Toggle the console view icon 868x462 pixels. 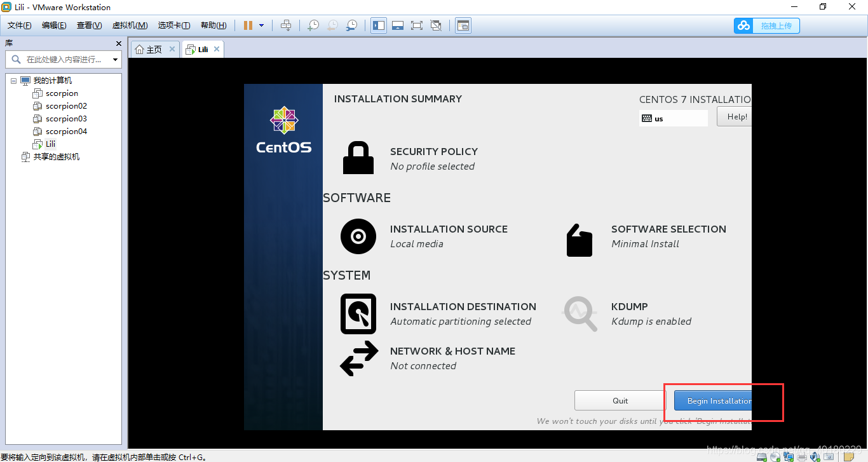point(463,25)
